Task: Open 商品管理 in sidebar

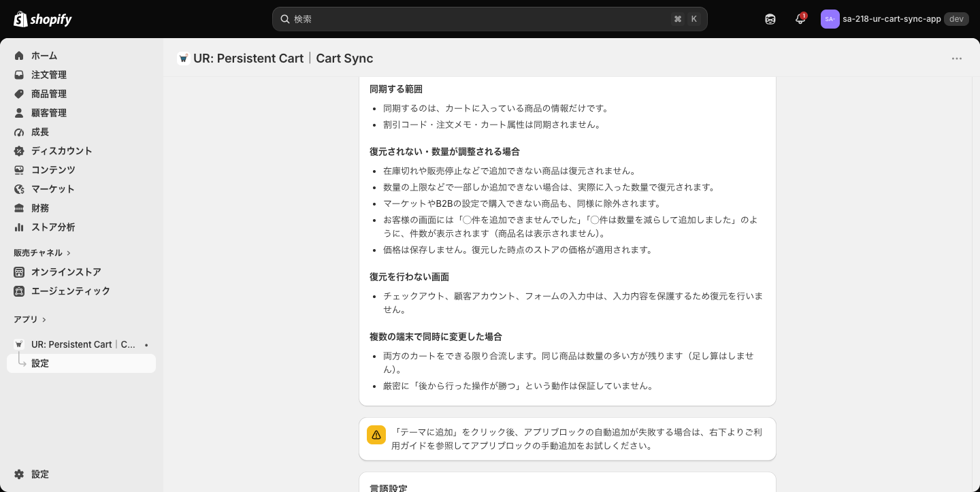Action: (49, 94)
